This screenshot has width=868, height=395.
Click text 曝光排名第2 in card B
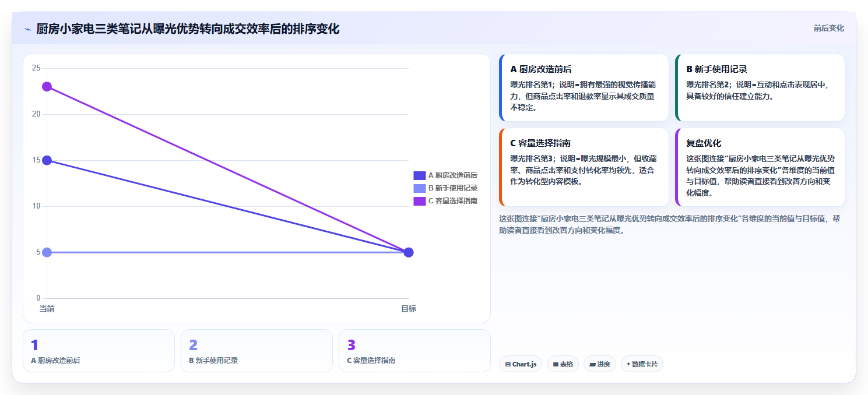(707, 84)
